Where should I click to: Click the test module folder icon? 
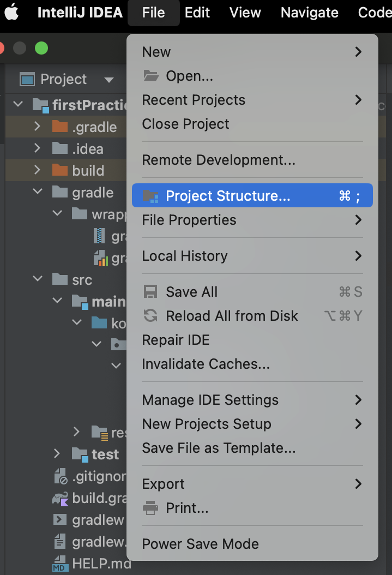[80, 455]
